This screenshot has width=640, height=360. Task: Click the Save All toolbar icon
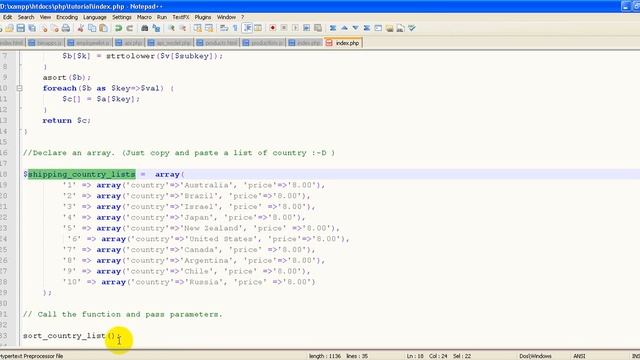point(32,28)
